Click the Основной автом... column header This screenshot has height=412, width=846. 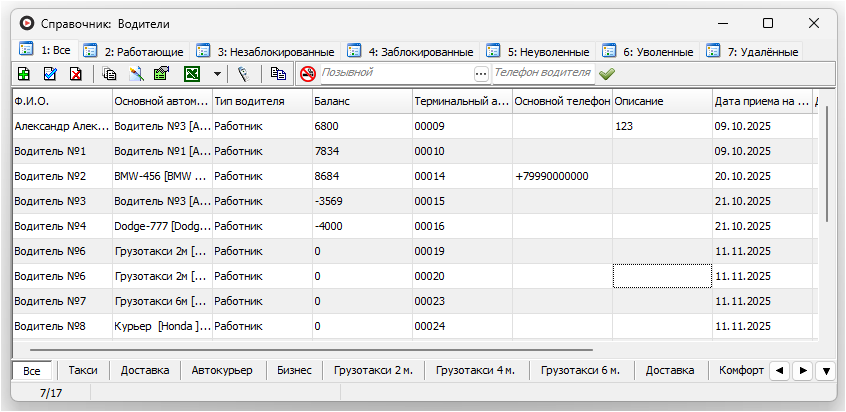coord(162,101)
